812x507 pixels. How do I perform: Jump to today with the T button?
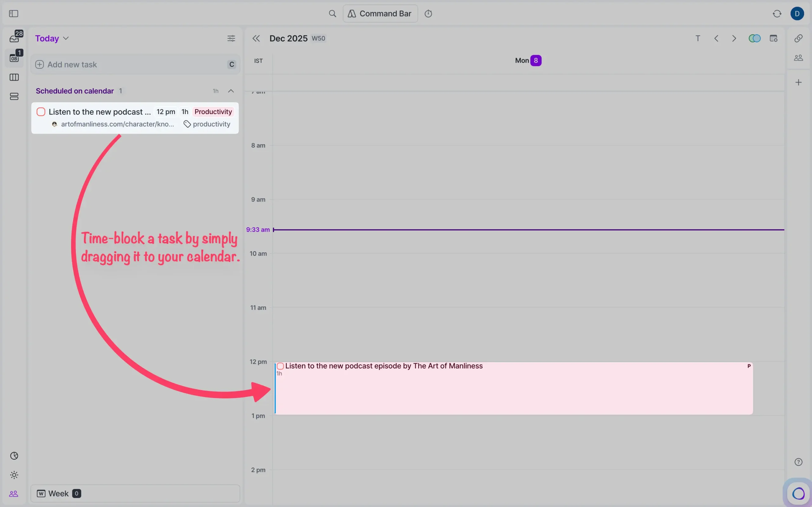(698, 38)
